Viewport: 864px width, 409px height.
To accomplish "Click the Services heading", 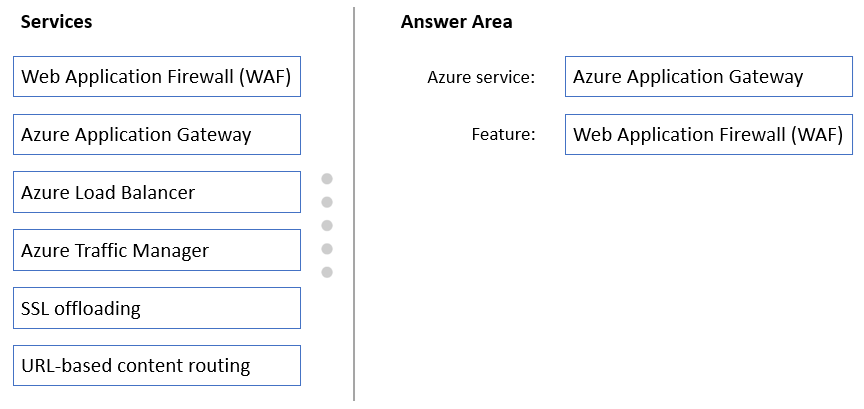I will pyautogui.click(x=56, y=21).
